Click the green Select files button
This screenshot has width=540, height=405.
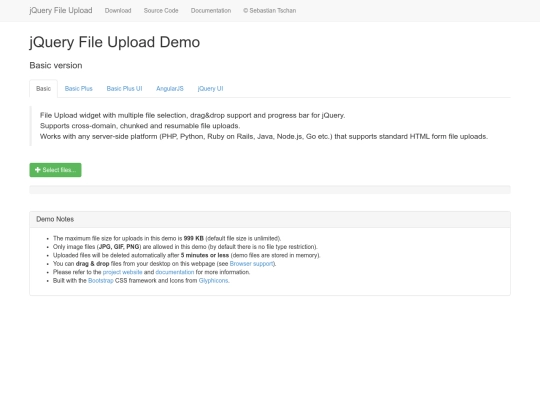[55, 170]
